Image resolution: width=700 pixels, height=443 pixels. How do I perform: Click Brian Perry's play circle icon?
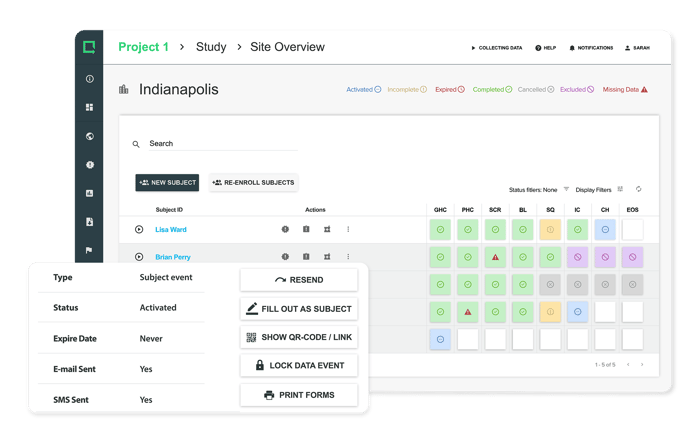[139, 257]
